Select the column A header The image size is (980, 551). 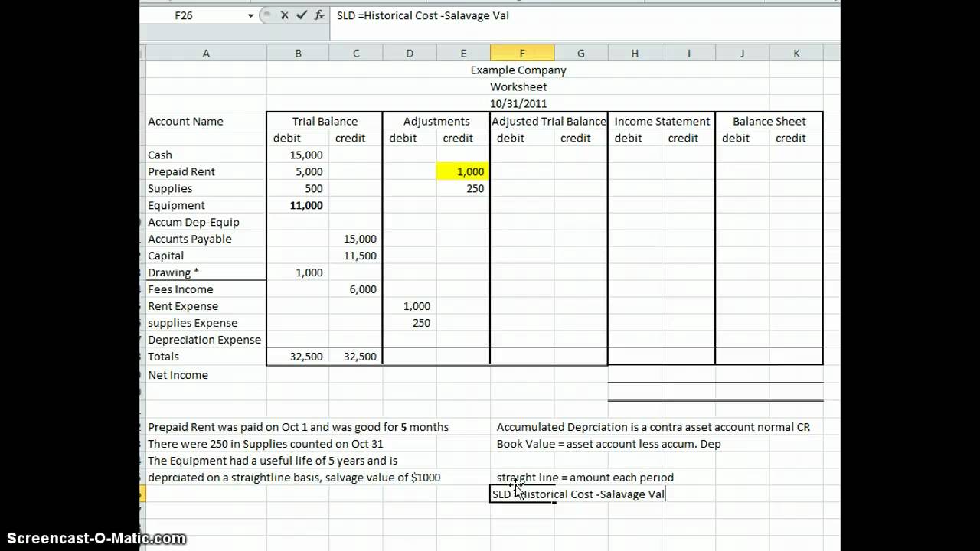coord(205,52)
